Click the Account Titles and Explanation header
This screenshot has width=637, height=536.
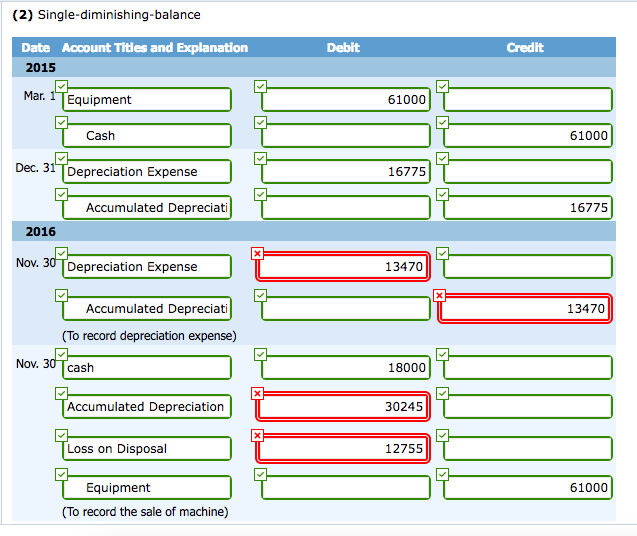point(154,48)
